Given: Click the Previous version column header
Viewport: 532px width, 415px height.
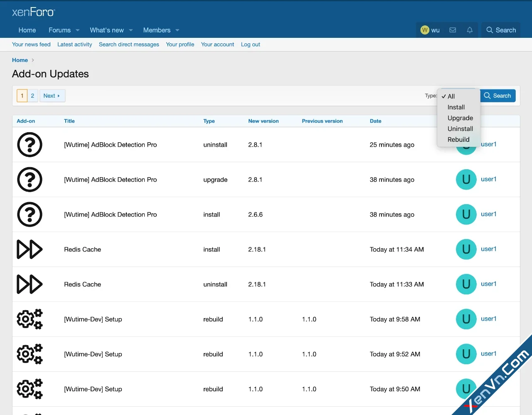Looking at the screenshot, I should (323, 121).
